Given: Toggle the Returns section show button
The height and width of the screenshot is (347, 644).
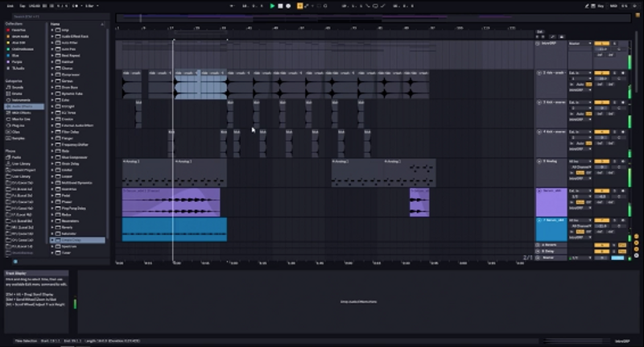Looking at the screenshot, I should pyautogui.click(x=636, y=243).
